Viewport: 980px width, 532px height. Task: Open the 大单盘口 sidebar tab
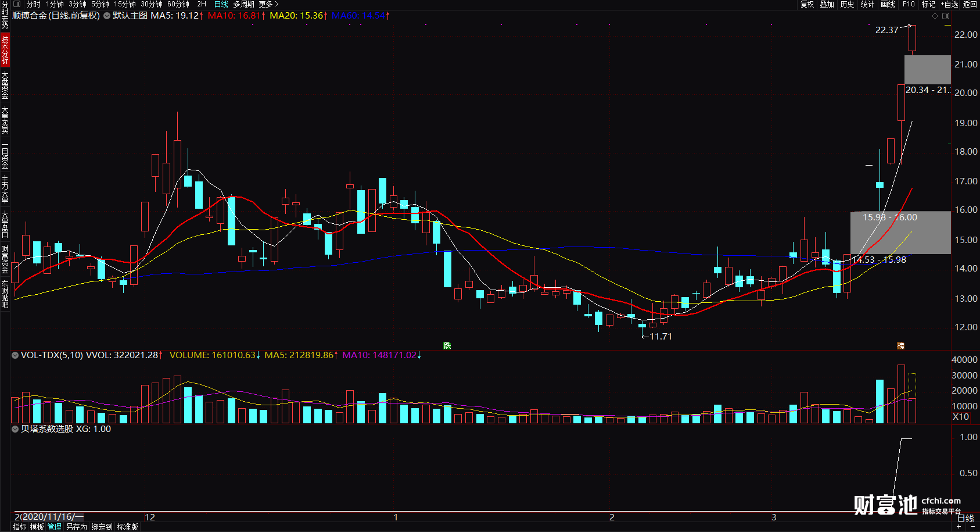pyautogui.click(x=5, y=224)
